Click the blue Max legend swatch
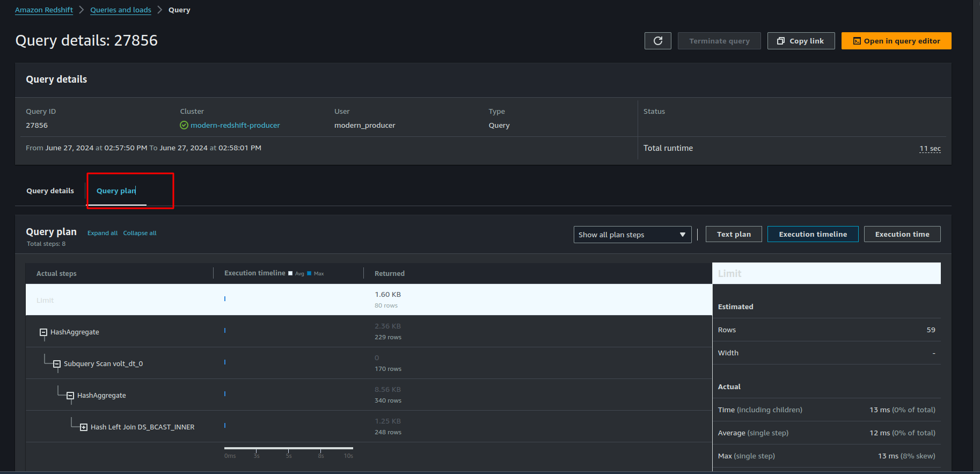The height and width of the screenshot is (474, 980). (309, 273)
